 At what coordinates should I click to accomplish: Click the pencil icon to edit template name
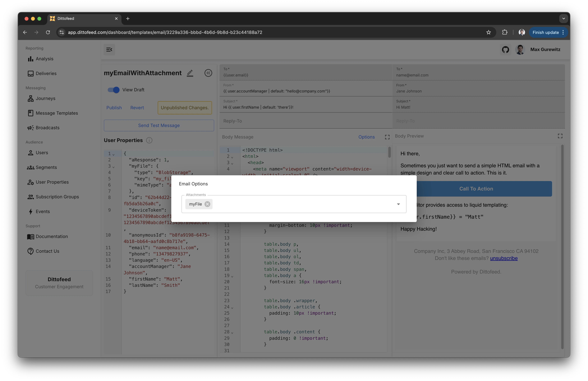click(x=190, y=73)
